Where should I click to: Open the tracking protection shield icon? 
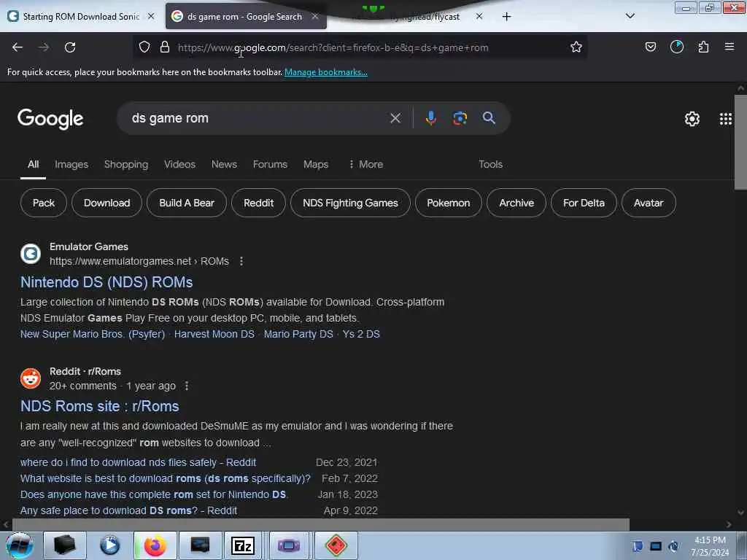(144, 47)
